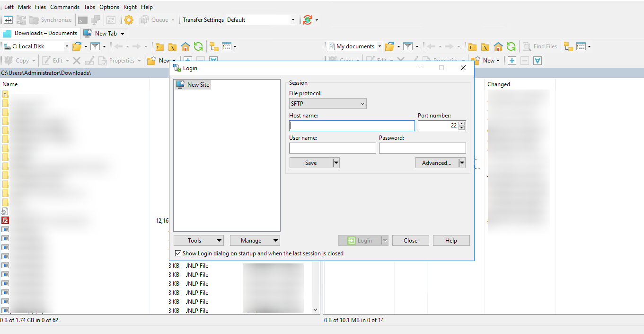Open the Preferences gear icon in toolbar
The height and width of the screenshot is (334, 644).
128,20
